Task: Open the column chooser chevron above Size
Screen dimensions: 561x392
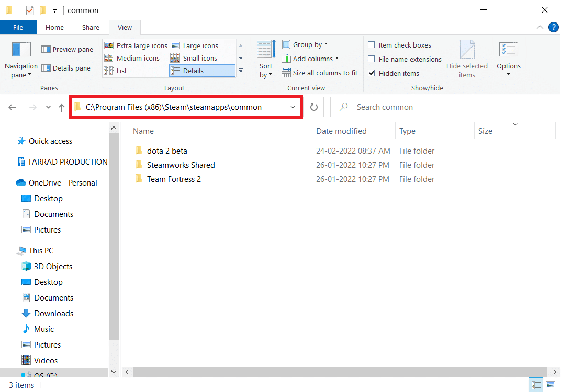Action: 515,124
